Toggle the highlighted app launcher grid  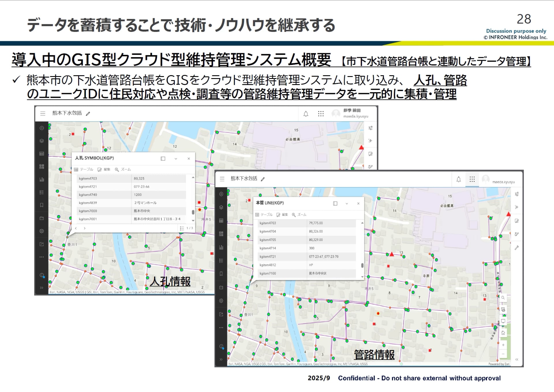(x=472, y=179)
